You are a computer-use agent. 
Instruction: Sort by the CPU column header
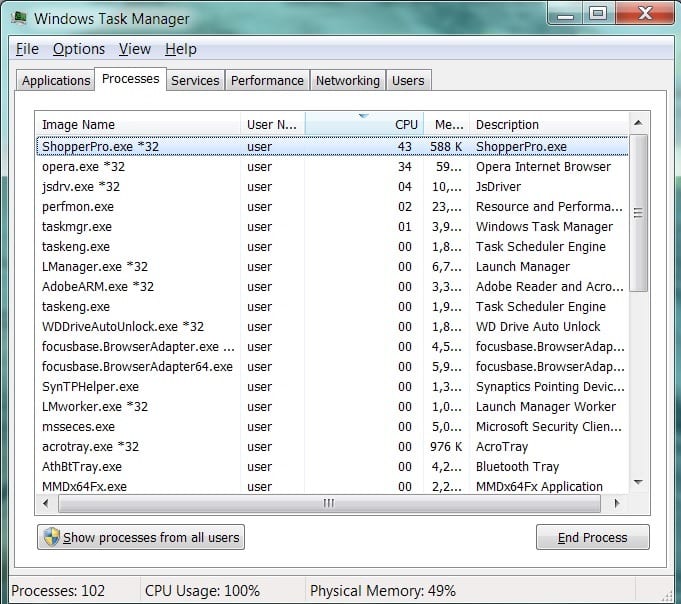coord(364,125)
